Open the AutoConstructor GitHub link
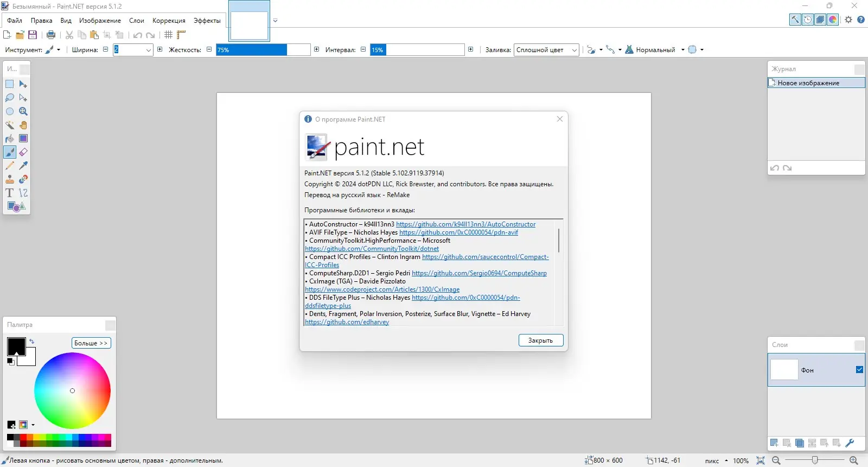This screenshot has width=868, height=467. 465,224
